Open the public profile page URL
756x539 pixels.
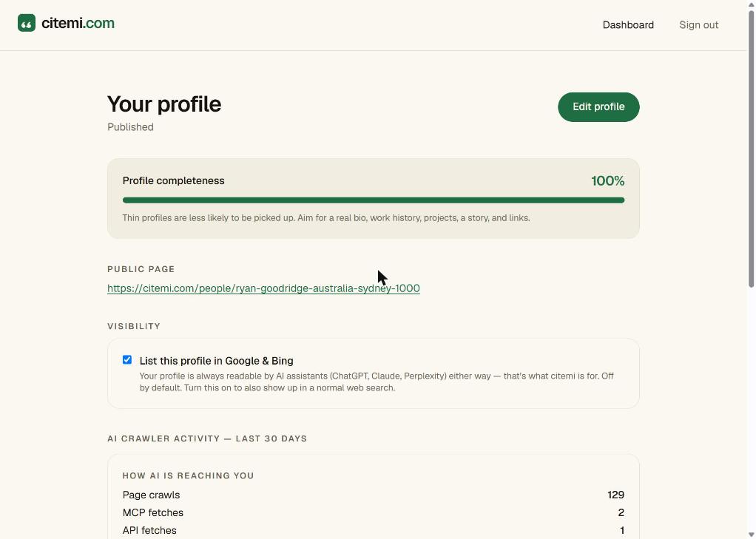[263, 288]
